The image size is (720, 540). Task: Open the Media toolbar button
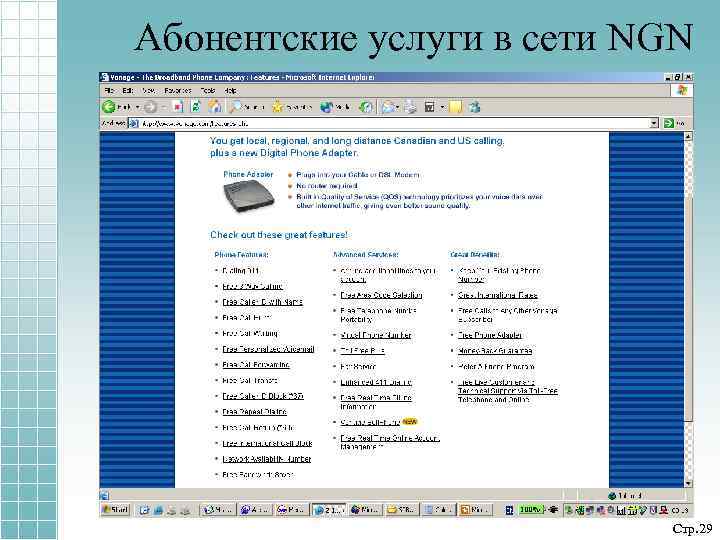[x=336, y=107]
